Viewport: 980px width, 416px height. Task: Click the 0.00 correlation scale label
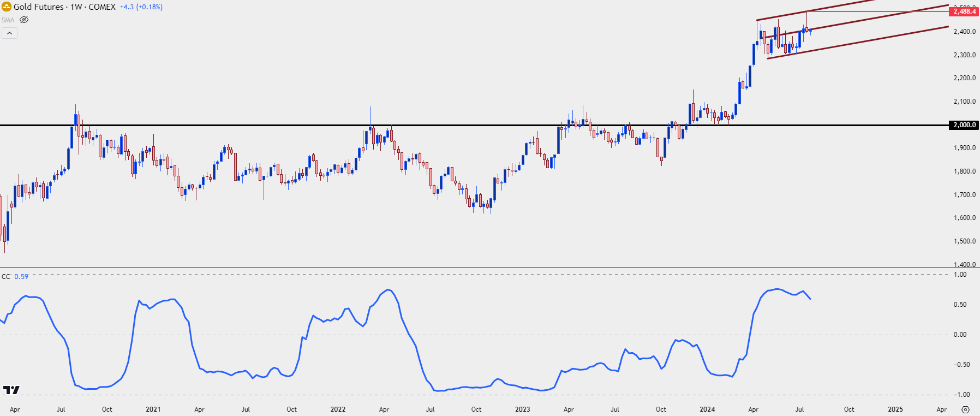(960, 335)
